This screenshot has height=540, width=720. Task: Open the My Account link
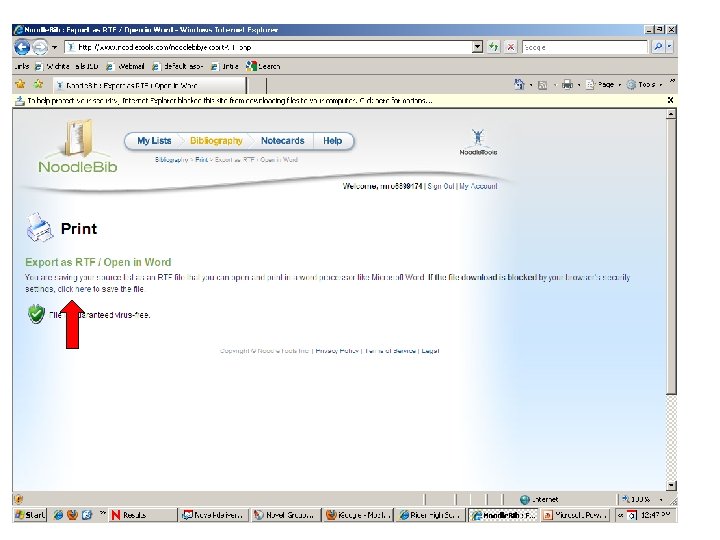click(478, 186)
